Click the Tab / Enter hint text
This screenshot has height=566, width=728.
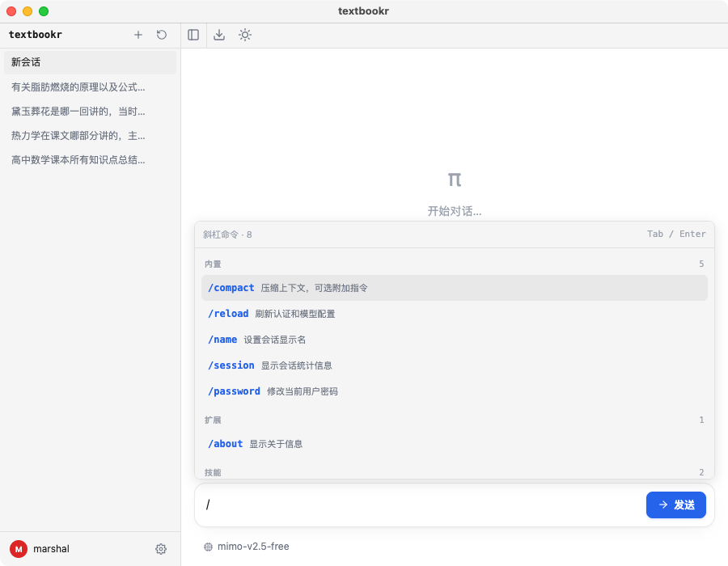(x=676, y=234)
